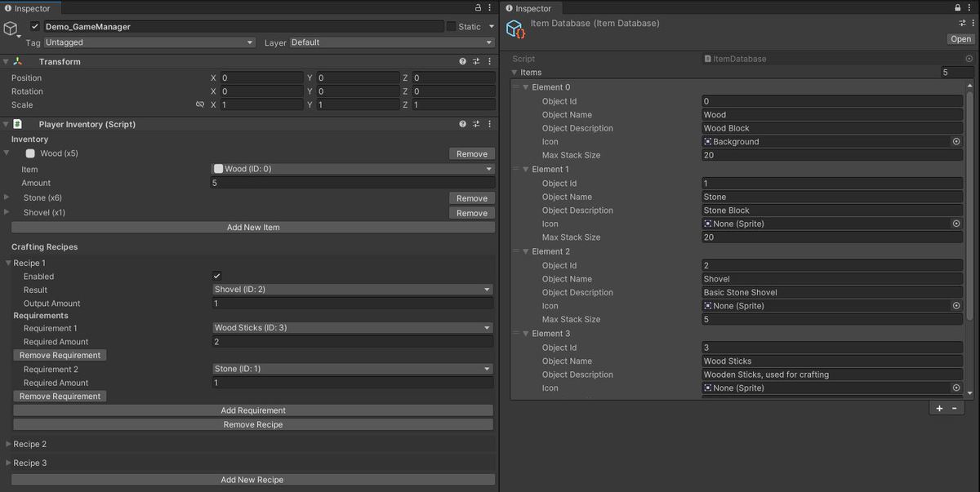Open the Transform presets selector icon

[475, 60]
